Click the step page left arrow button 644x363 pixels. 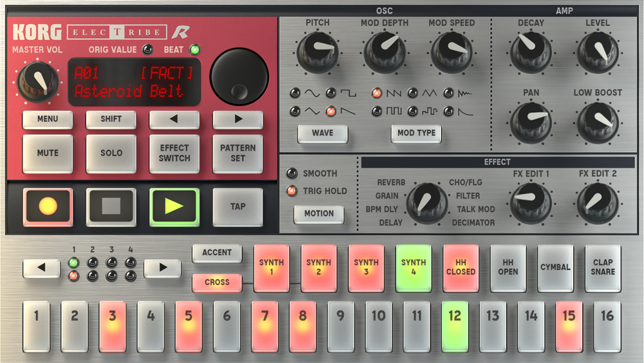point(41,268)
